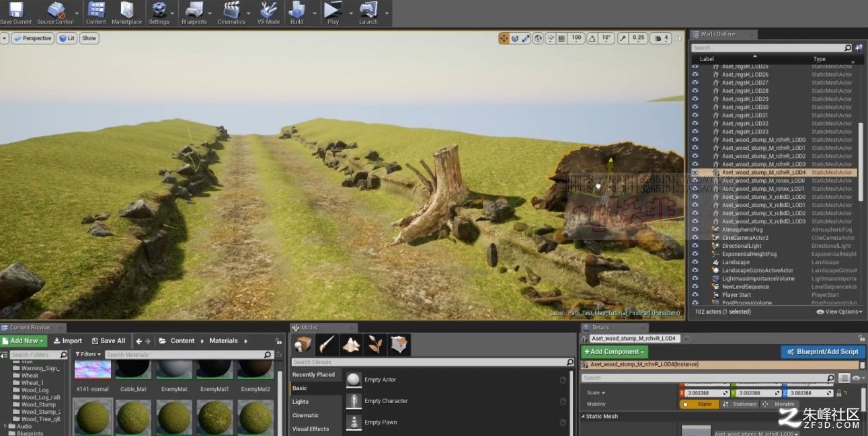Select the Landscape mode mountain icon
The width and height of the screenshot is (868, 436).
point(351,345)
